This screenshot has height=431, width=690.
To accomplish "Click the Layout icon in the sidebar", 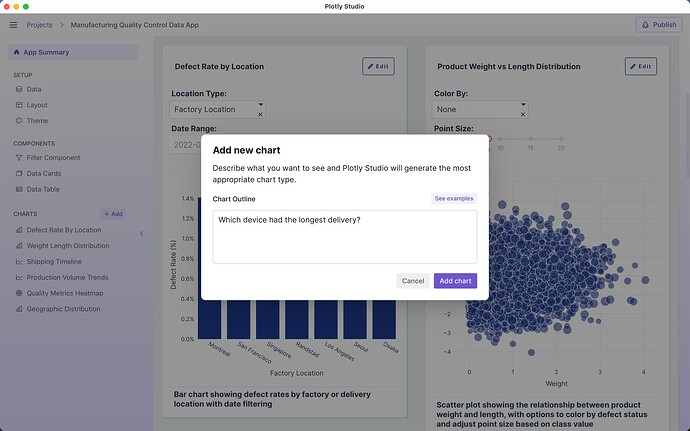I will click(x=19, y=105).
